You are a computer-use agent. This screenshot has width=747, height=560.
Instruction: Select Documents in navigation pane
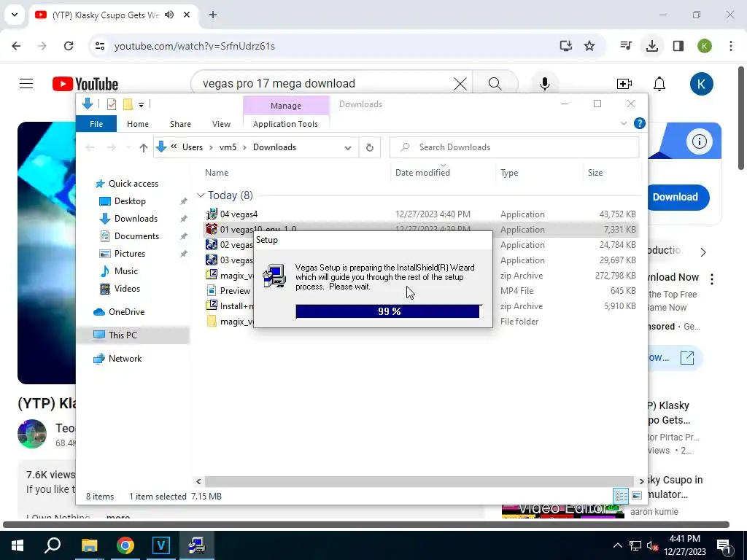[x=136, y=236]
